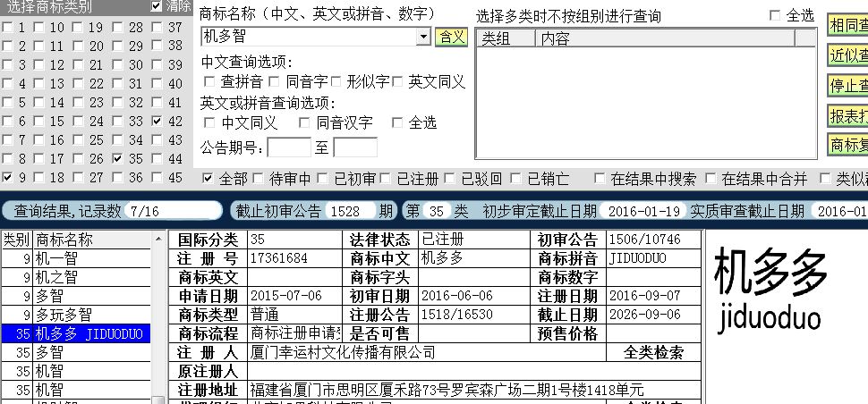Check trademark class 25 checkbox
Image resolution: width=868 pixels, height=404 pixels.
point(78,139)
